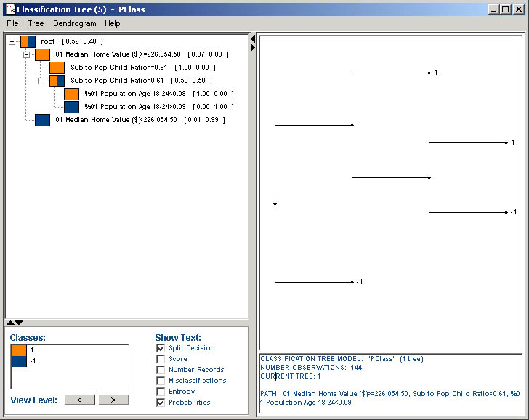The image size is (529, 420).
Task: Click the dendrogram bottom leaf labeled -1
Action: (352, 282)
